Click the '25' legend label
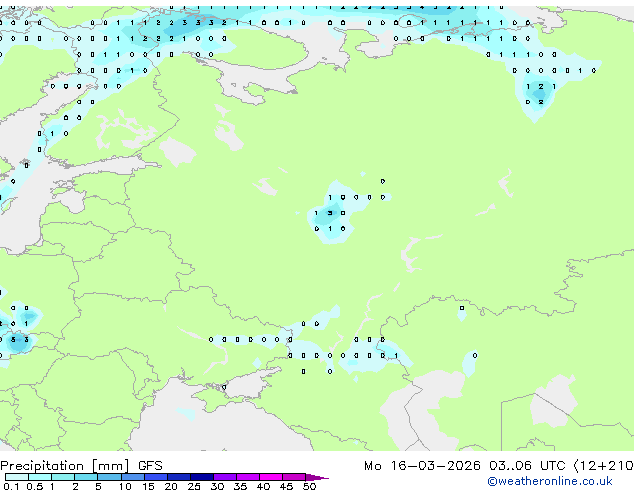The width and height of the screenshot is (634, 490). 194,486
